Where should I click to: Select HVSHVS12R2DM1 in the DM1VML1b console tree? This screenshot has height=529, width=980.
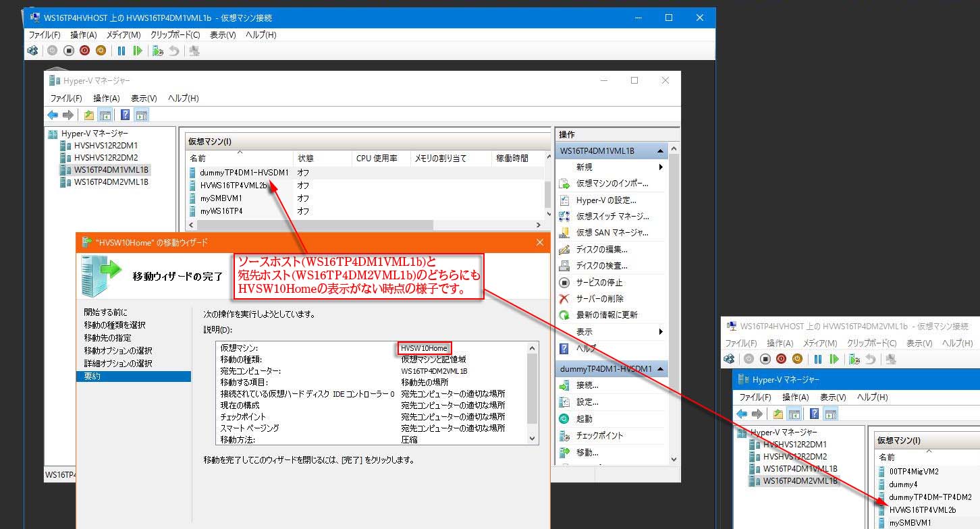click(105, 145)
